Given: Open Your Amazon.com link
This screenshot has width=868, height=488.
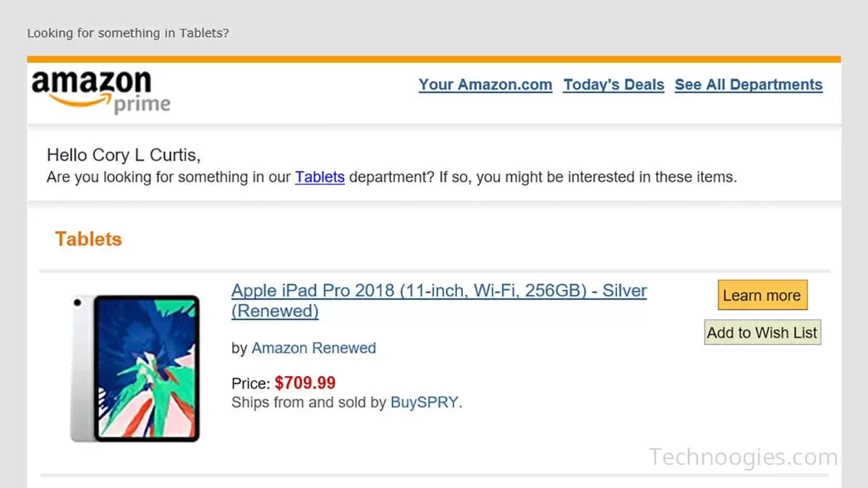Looking at the screenshot, I should 485,85.
